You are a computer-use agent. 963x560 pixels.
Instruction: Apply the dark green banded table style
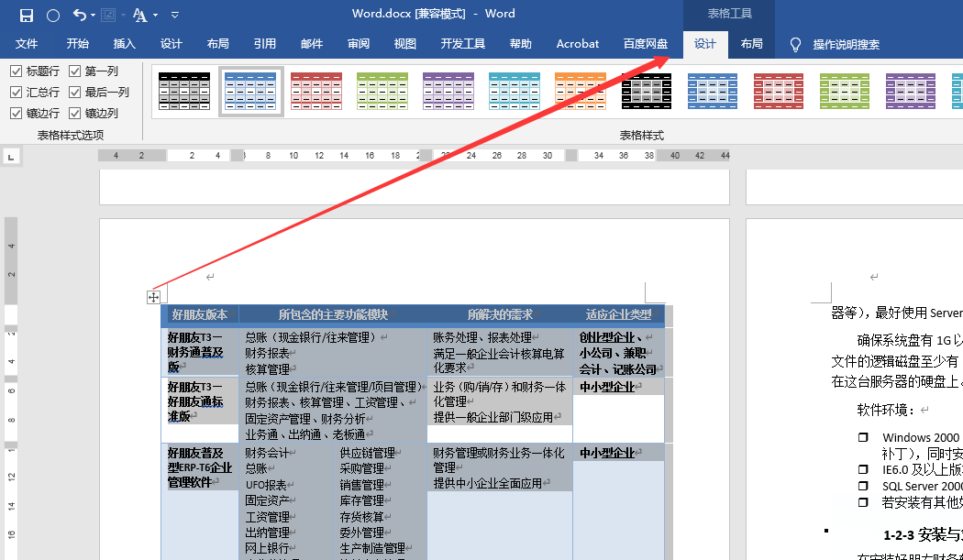845,91
